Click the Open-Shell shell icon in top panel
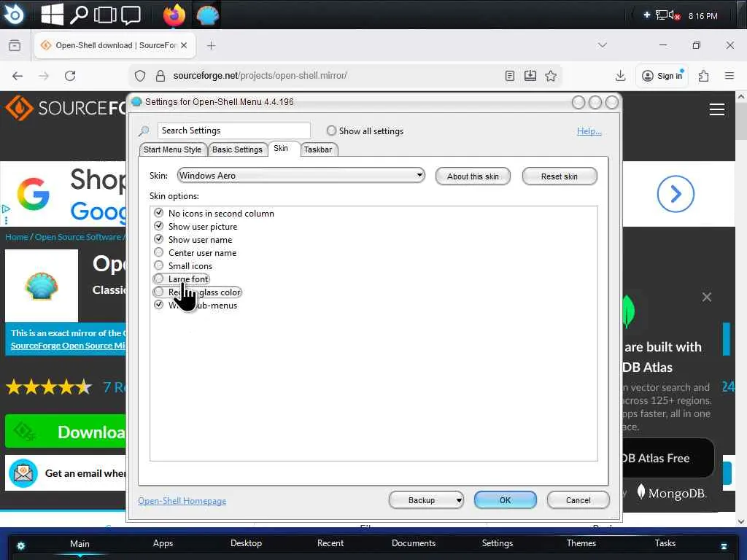The width and height of the screenshot is (747, 560). click(208, 15)
